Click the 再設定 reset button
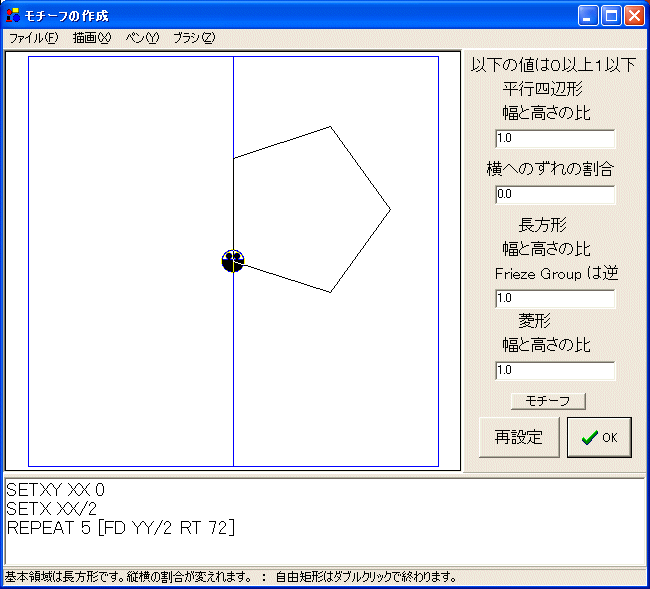This screenshot has height=589, width=650. point(519,437)
